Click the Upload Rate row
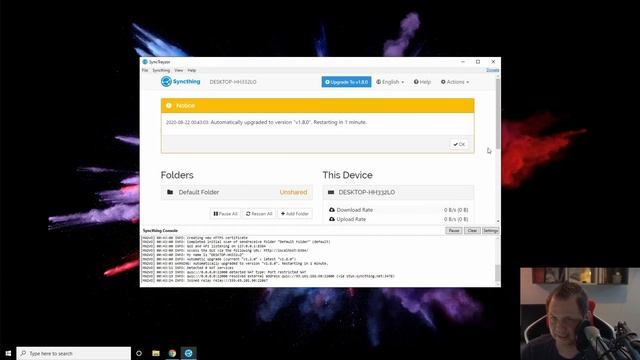Screen dimensions: 640x360 tap(398, 219)
